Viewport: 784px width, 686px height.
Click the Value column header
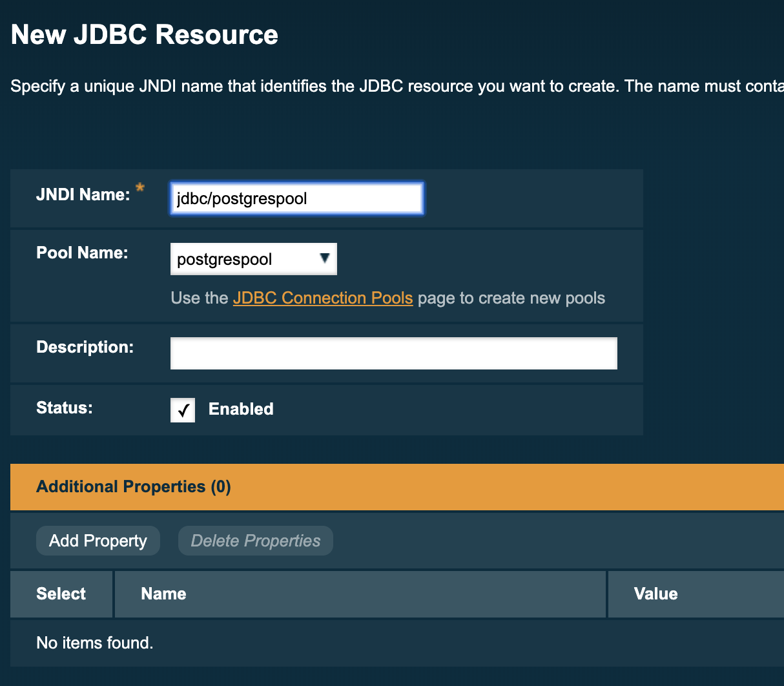655,594
